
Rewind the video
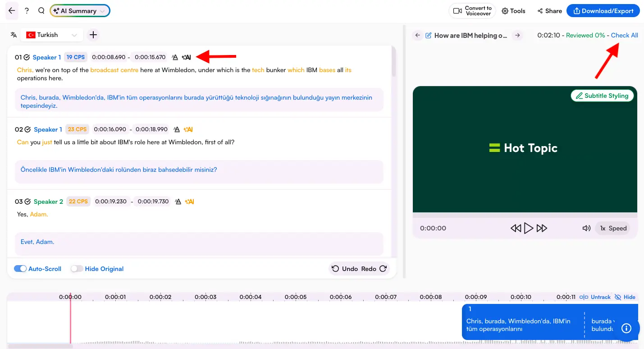[516, 228]
